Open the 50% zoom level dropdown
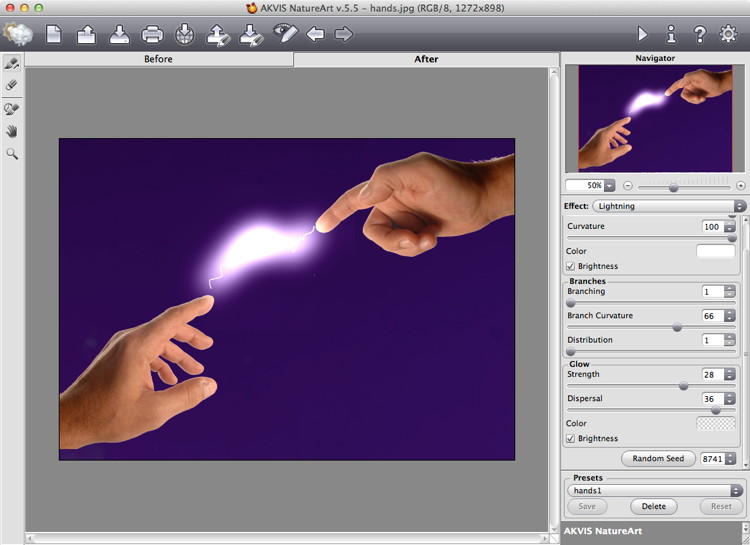Viewport: 750px width, 545px height. pyautogui.click(x=590, y=185)
